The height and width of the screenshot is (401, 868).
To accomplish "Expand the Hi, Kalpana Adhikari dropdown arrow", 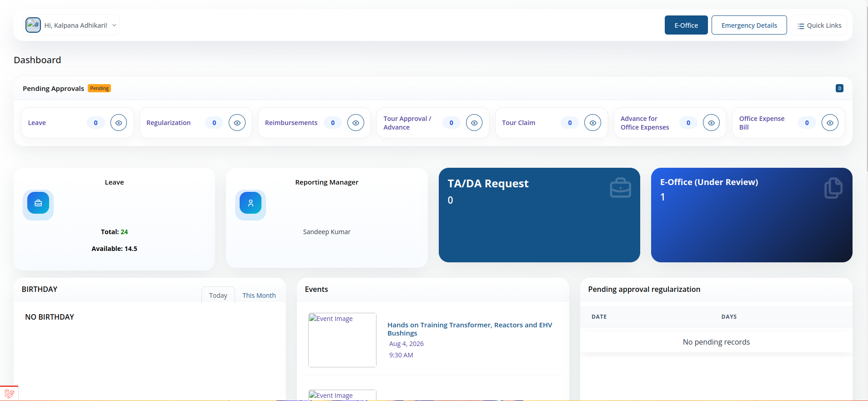I will coord(114,25).
